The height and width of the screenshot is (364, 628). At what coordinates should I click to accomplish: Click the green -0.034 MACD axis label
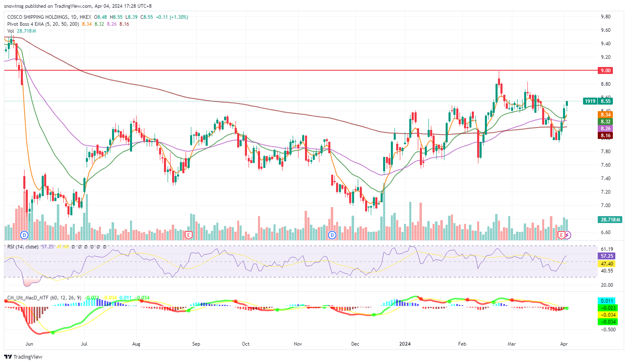[607, 322]
